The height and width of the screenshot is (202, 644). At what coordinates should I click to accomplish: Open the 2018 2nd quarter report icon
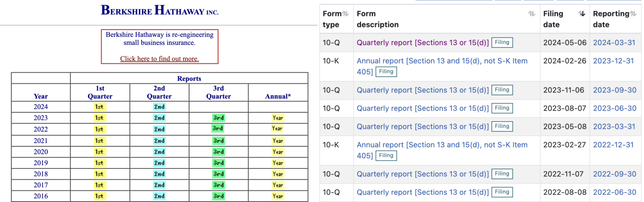point(159,174)
